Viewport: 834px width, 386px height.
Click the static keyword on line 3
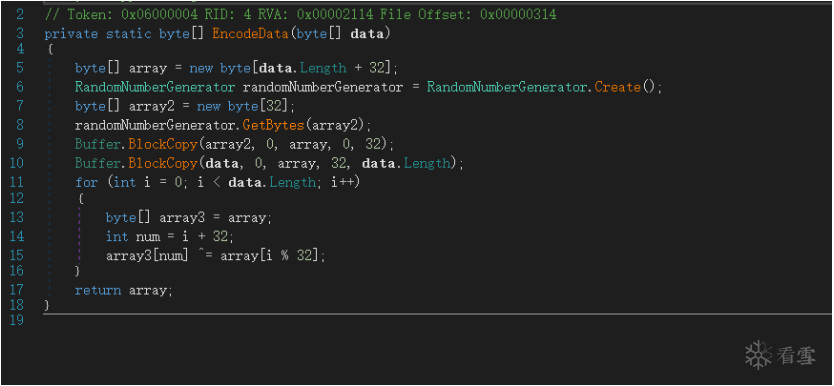pos(129,33)
